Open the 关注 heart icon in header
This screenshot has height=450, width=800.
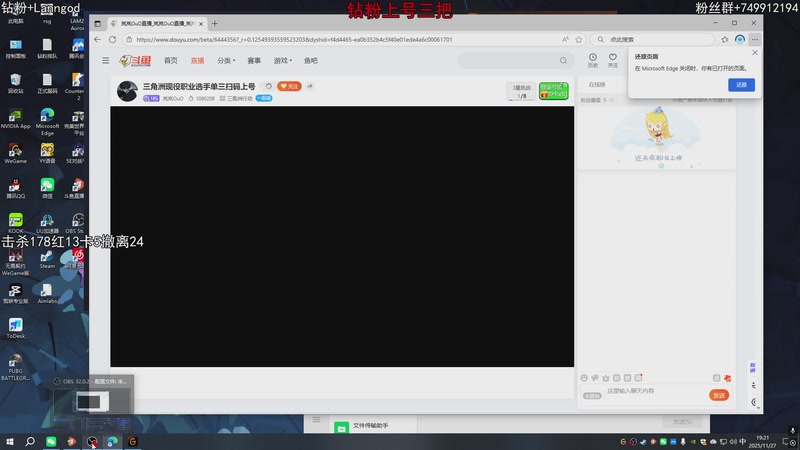pyautogui.click(x=613, y=60)
